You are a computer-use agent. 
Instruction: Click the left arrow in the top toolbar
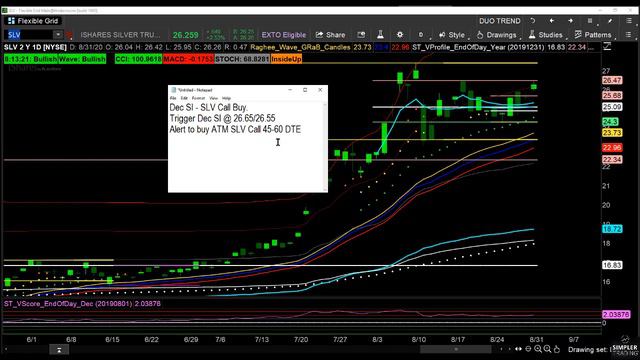coord(551,21)
